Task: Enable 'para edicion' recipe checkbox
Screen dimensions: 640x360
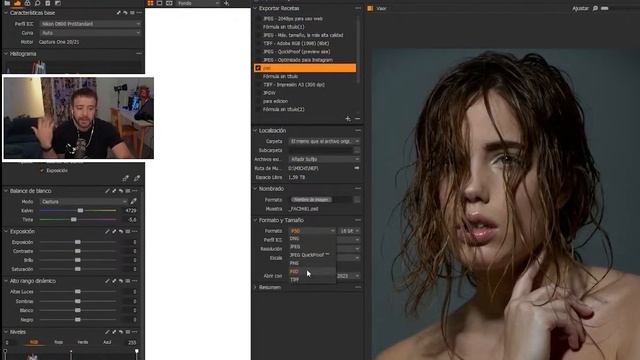Action: [258, 101]
